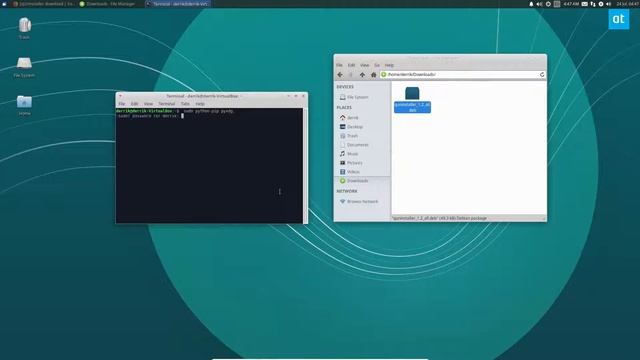Click the circular icon right of the network indicator

pyautogui.click(x=601, y=4)
